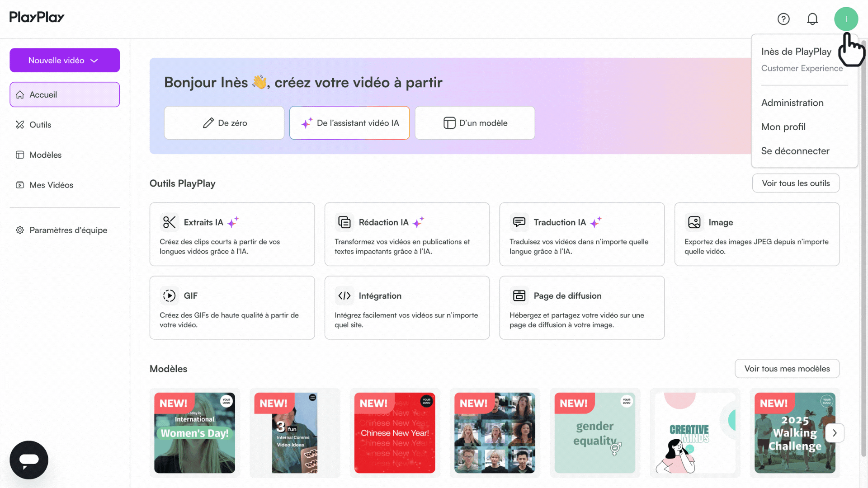Image resolution: width=868 pixels, height=488 pixels.
Task: Show next templates with carousel arrow
Action: (x=835, y=433)
